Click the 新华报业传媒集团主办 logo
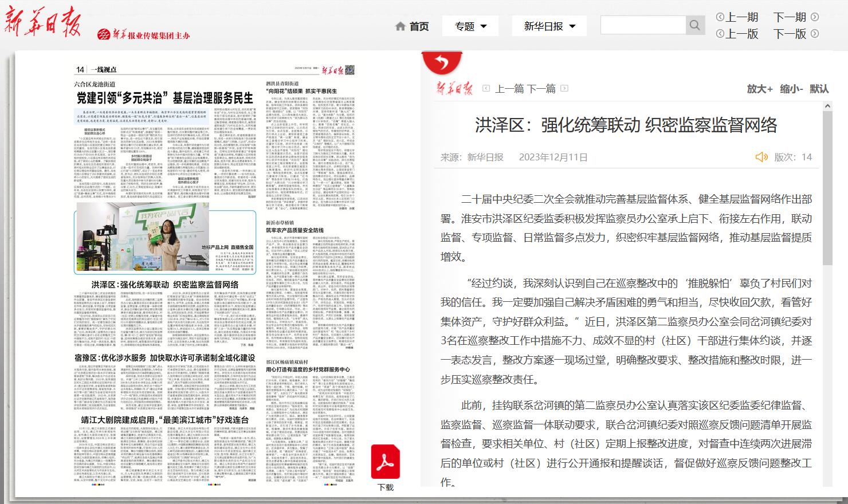848x504 pixels. [143, 35]
